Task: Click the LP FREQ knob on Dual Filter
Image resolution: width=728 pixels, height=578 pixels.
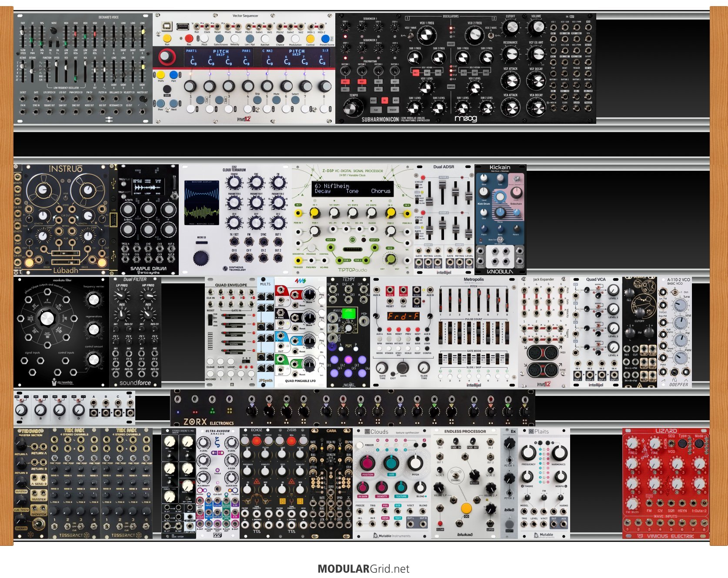Action: pyautogui.click(x=122, y=295)
